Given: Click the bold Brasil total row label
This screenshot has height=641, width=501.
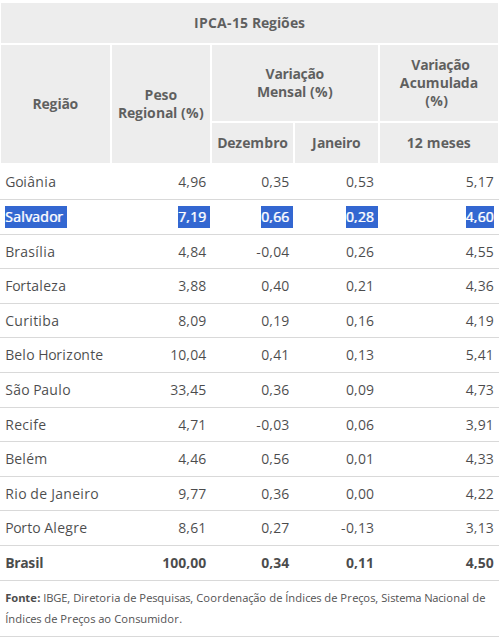Looking at the screenshot, I should 25,563.
